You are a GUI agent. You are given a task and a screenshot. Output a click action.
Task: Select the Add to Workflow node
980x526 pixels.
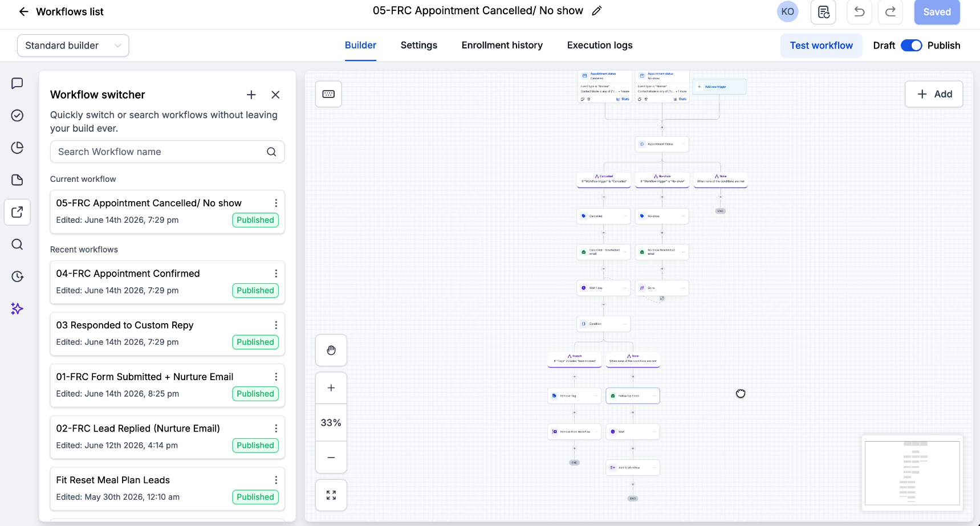tap(633, 467)
